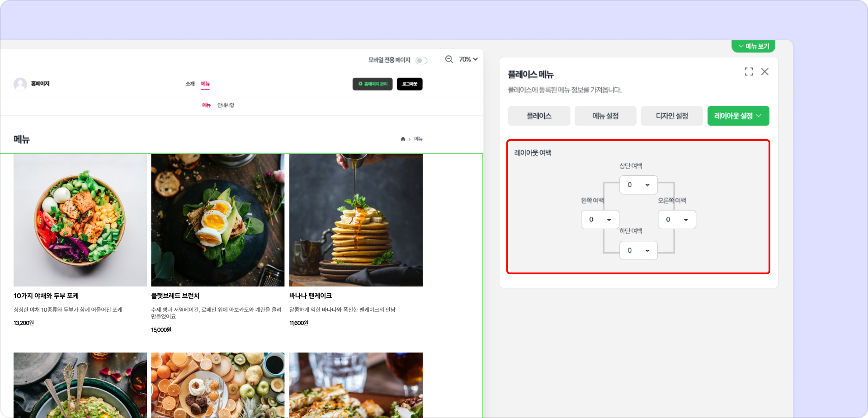Image resolution: width=868 pixels, height=418 pixels.
Task: Click the 15,000원 price
Action: click(x=161, y=330)
